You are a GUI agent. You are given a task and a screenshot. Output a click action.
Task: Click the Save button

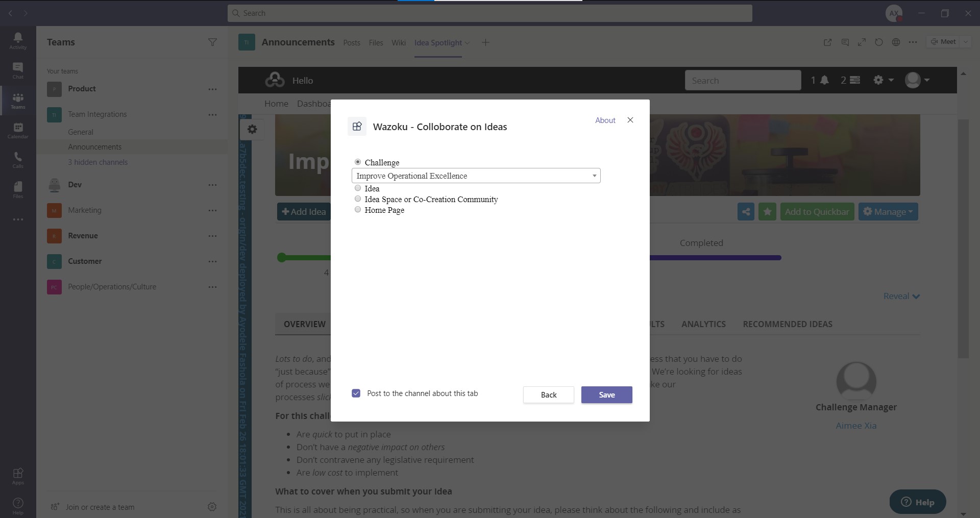click(x=607, y=394)
